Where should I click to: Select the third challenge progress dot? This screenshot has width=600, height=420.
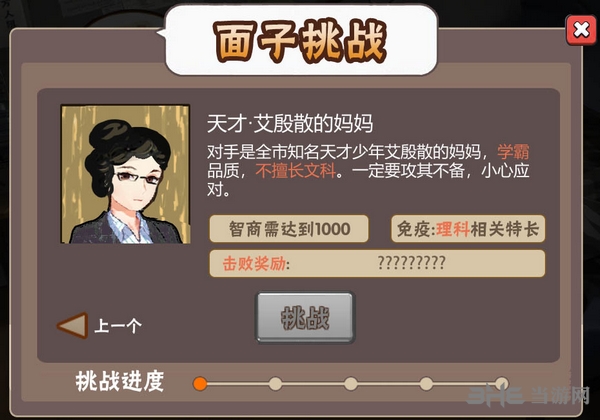pos(351,383)
